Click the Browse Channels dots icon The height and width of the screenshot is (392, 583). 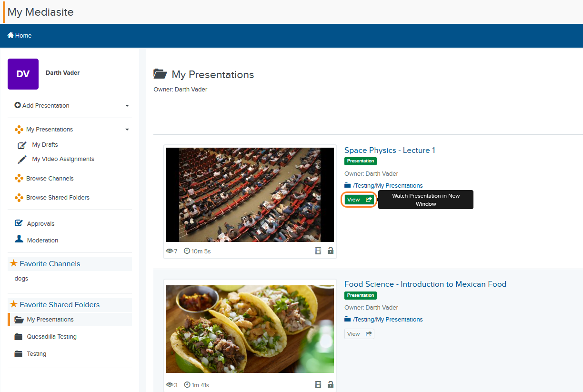click(19, 178)
